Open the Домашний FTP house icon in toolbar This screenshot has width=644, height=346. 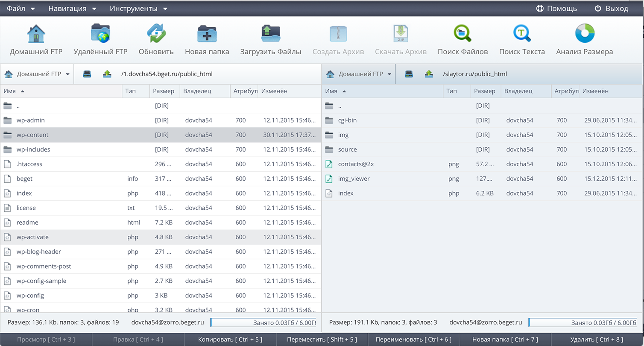[36, 34]
